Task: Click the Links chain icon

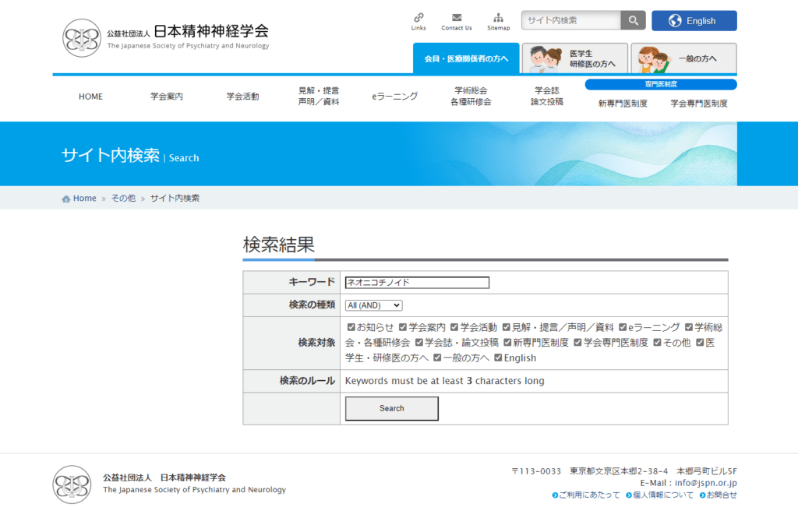Action: coord(418,17)
